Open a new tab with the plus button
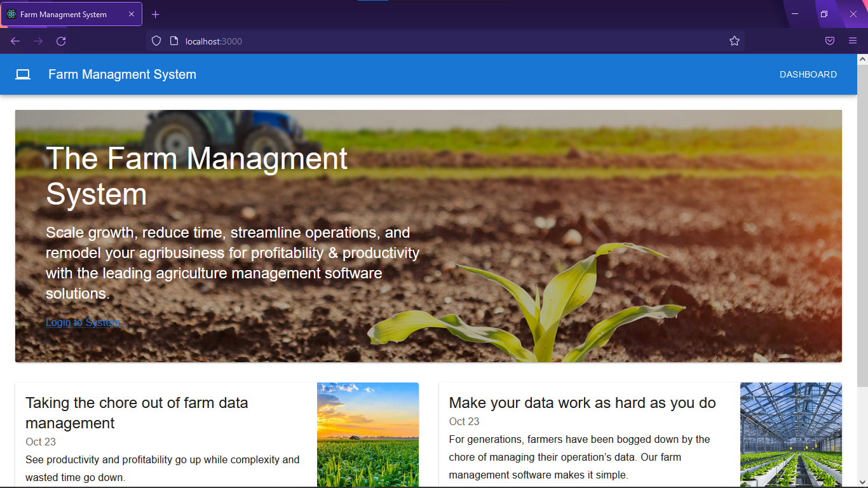868x488 pixels. pyautogui.click(x=156, y=14)
